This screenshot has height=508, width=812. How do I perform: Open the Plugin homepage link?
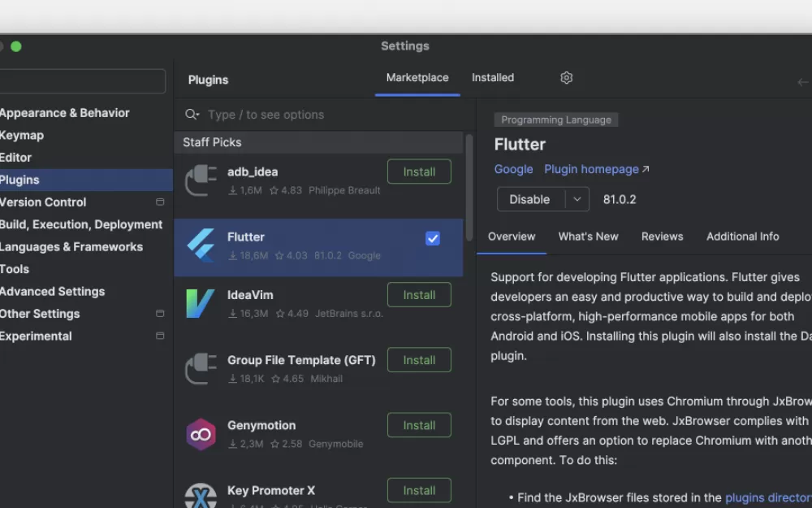click(597, 170)
